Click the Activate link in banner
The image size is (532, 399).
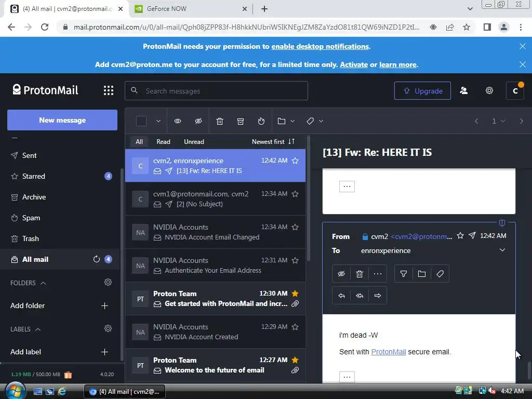[354, 64]
